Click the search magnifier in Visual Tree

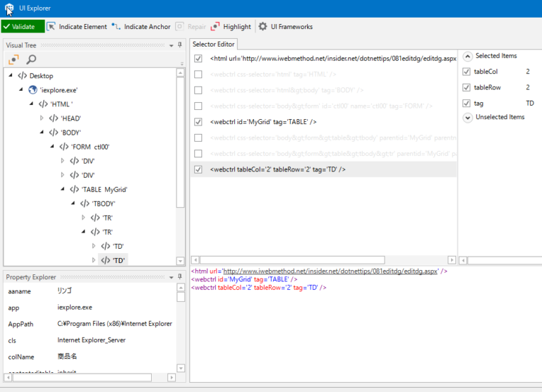31,59
